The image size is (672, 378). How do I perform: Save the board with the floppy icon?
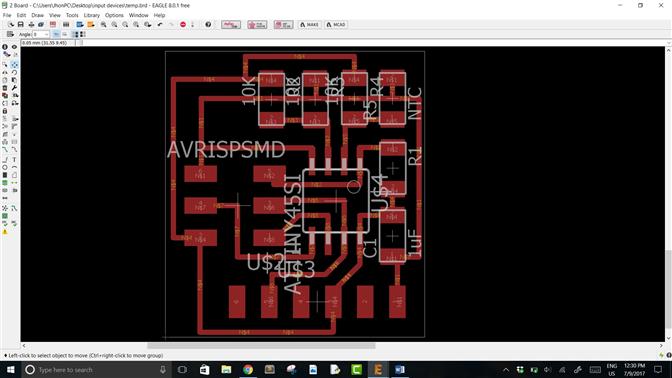click(x=20, y=24)
